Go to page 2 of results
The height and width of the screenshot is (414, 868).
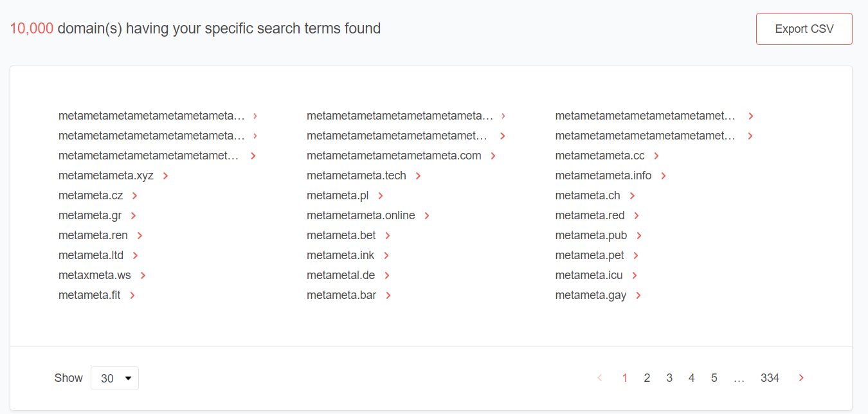[647, 378]
